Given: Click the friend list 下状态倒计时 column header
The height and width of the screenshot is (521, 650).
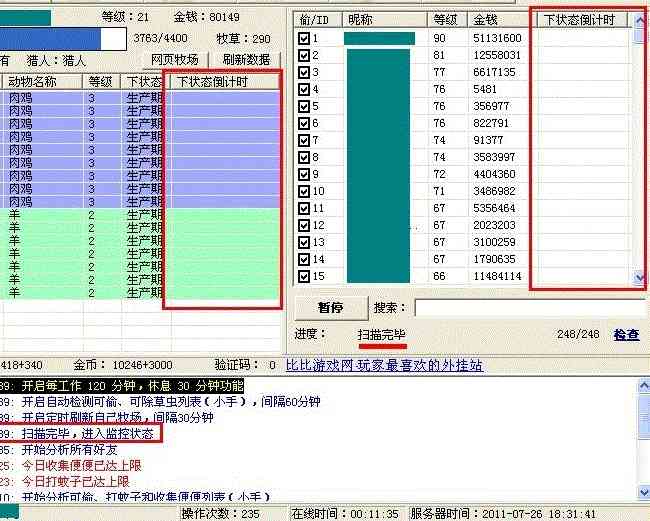Looking at the screenshot, I should point(582,19).
